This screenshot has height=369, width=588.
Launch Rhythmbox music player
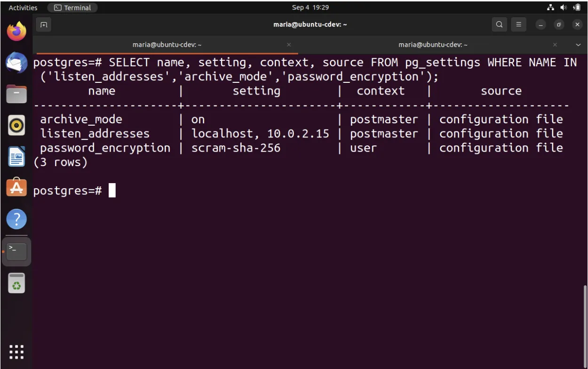point(16,125)
